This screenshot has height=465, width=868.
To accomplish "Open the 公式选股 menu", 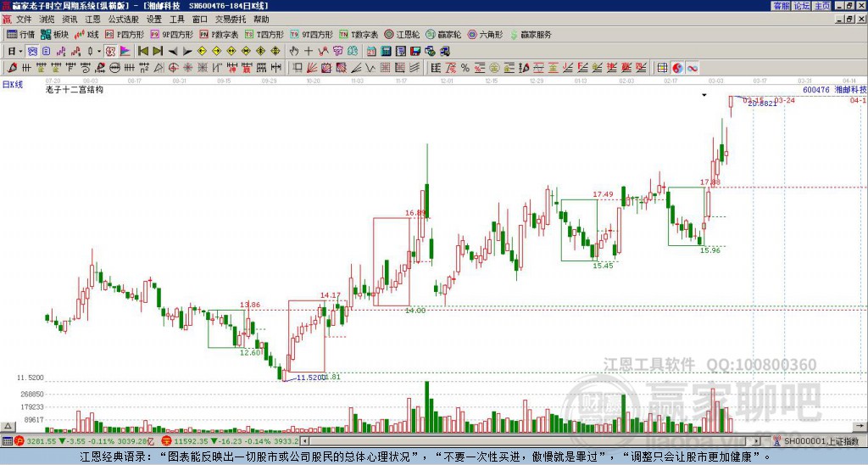I will [124, 20].
